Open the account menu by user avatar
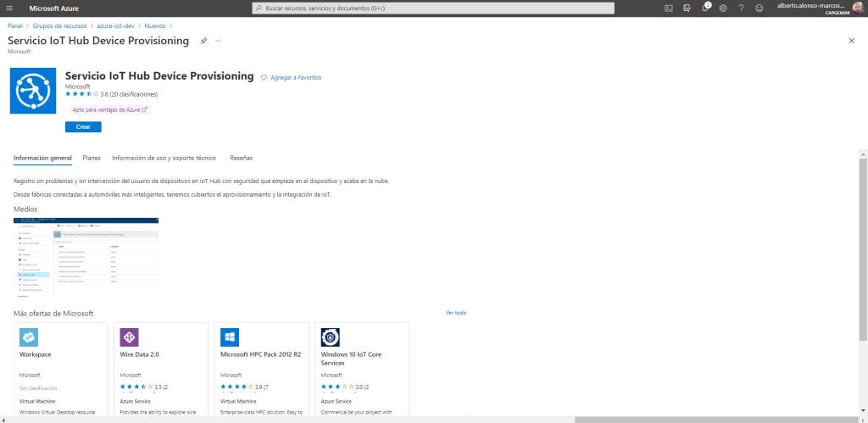 click(858, 8)
